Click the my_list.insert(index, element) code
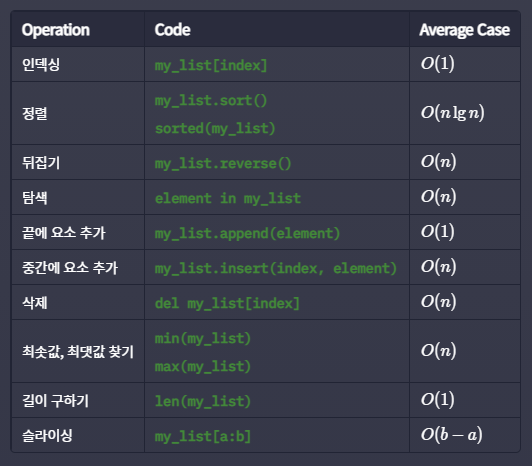The width and height of the screenshot is (532, 466). (276, 268)
